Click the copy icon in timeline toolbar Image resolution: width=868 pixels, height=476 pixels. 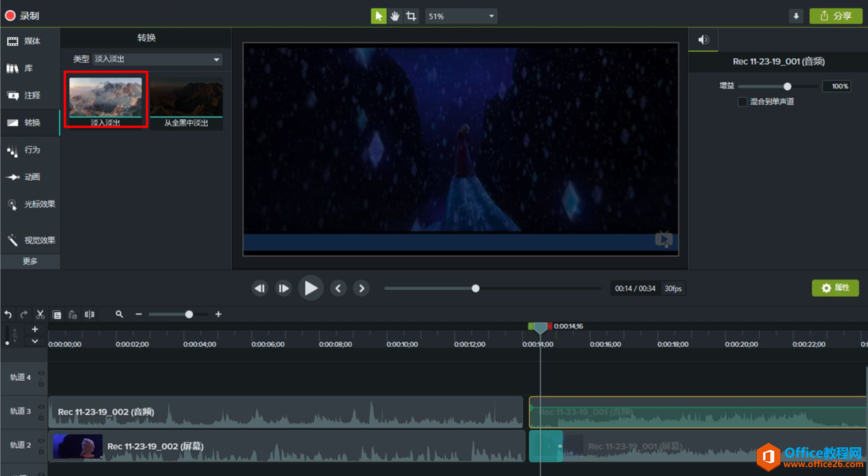tap(57, 314)
